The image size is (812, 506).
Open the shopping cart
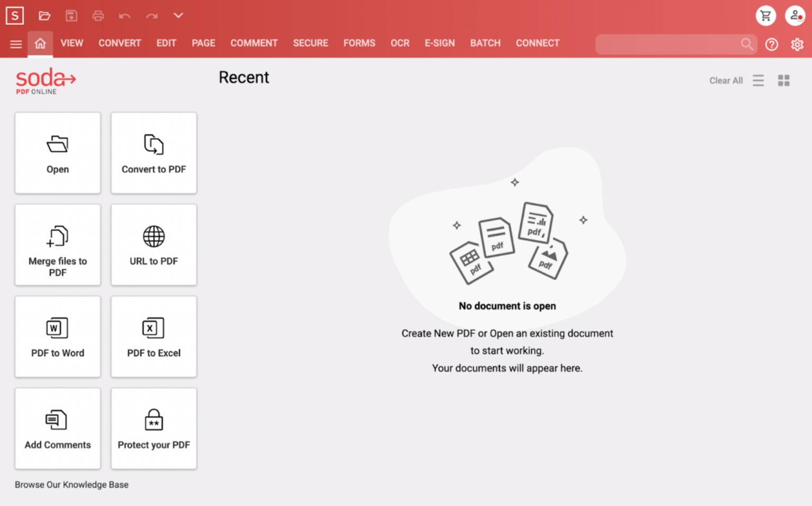pos(765,15)
